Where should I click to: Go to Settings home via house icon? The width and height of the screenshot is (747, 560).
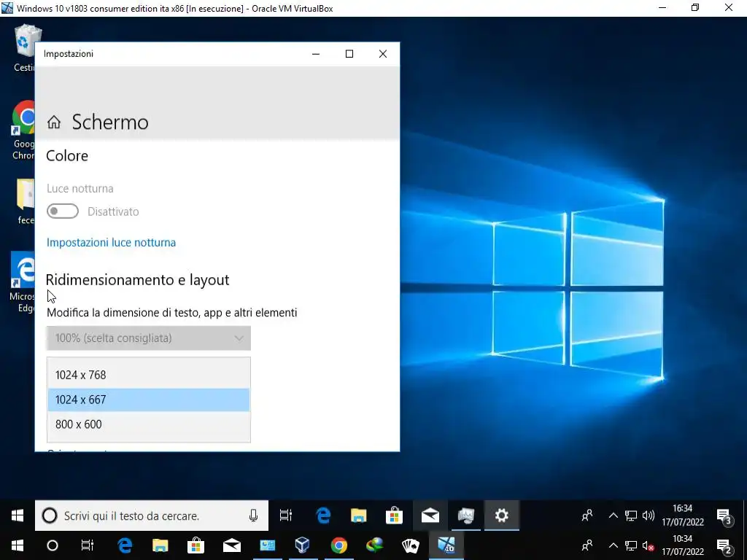[x=54, y=122]
